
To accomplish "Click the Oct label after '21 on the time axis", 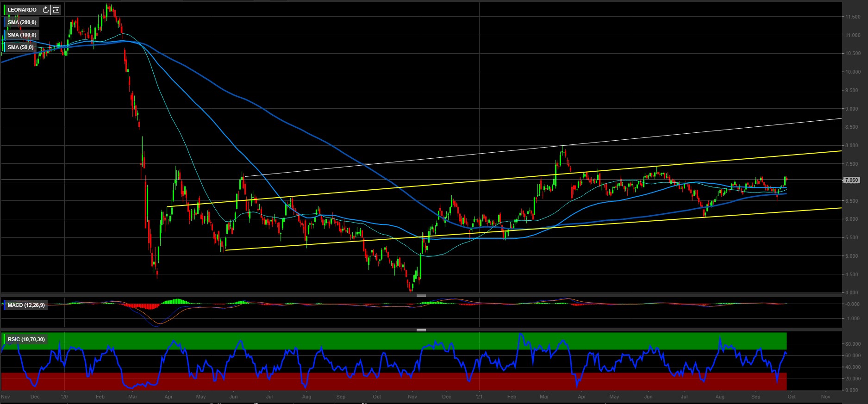I will (x=792, y=397).
